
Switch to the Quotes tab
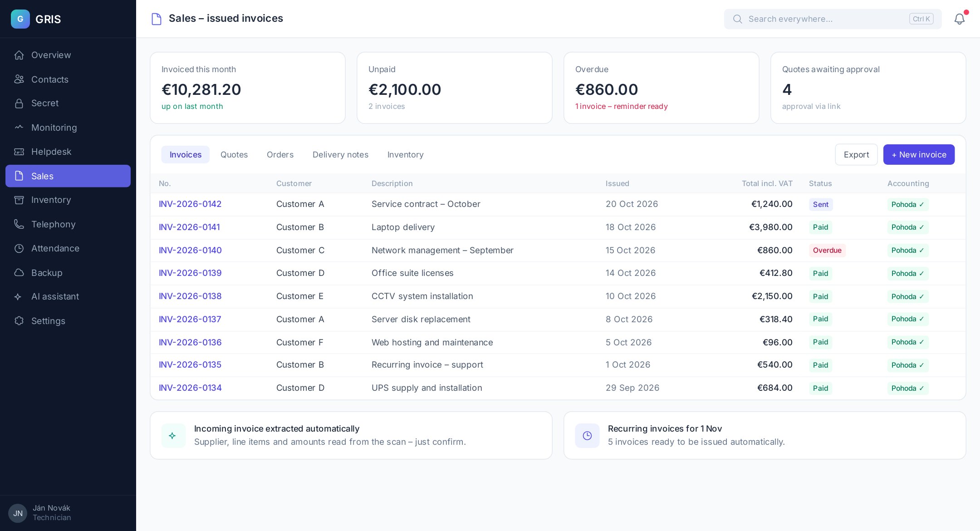coord(234,155)
